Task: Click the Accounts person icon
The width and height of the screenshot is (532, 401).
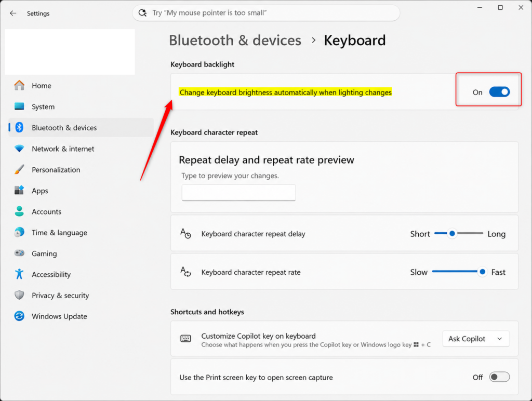Action: pyautogui.click(x=19, y=211)
